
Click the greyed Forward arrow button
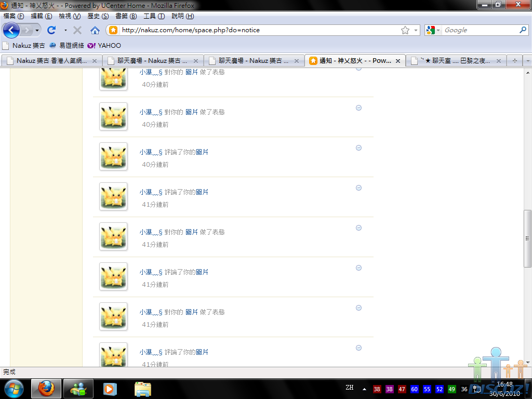[26, 30]
